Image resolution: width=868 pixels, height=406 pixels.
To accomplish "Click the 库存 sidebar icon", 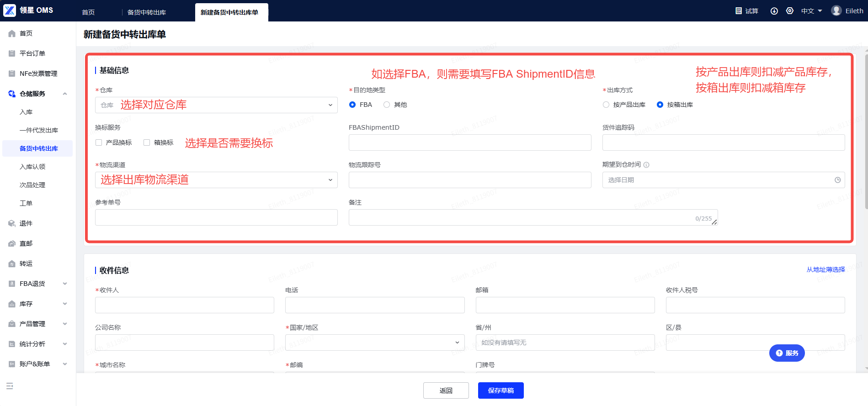I will [12, 304].
